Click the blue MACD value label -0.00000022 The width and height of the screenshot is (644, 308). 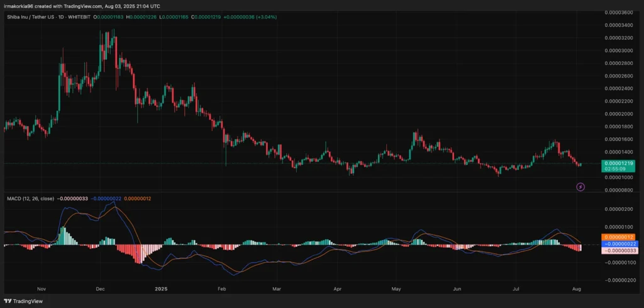(x=621, y=244)
